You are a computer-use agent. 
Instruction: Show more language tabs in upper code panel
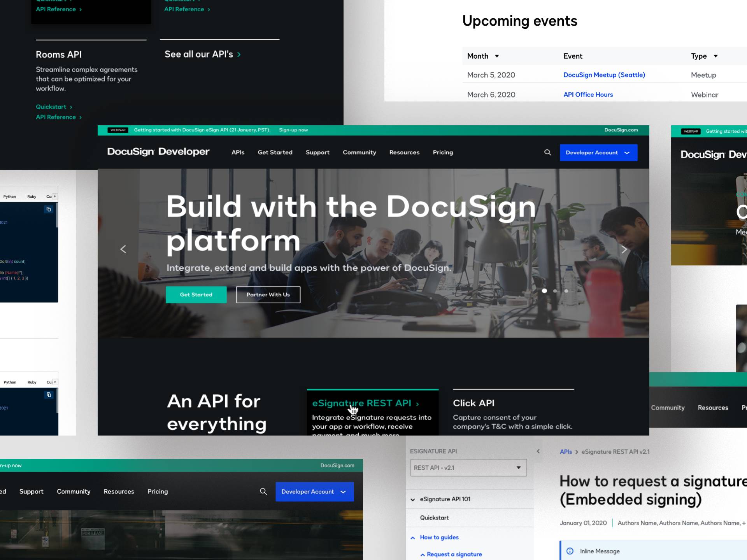pyautogui.click(x=55, y=196)
